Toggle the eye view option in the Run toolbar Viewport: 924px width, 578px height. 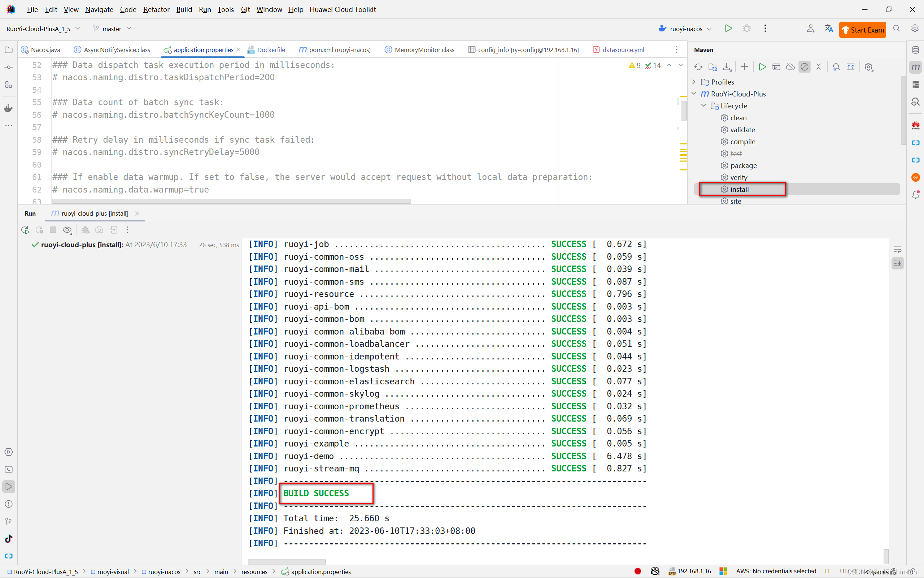tap(67, 230)
